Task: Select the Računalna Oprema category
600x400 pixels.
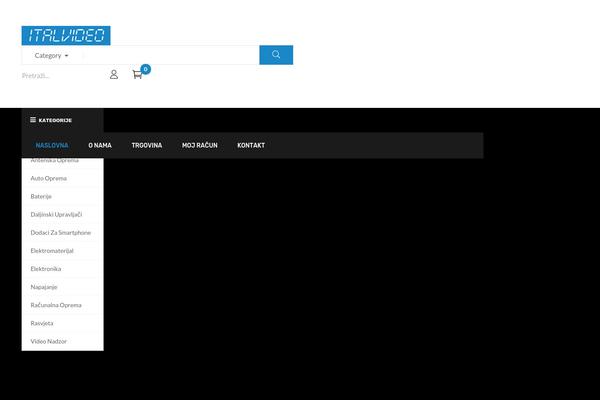Action: point(56,305)
